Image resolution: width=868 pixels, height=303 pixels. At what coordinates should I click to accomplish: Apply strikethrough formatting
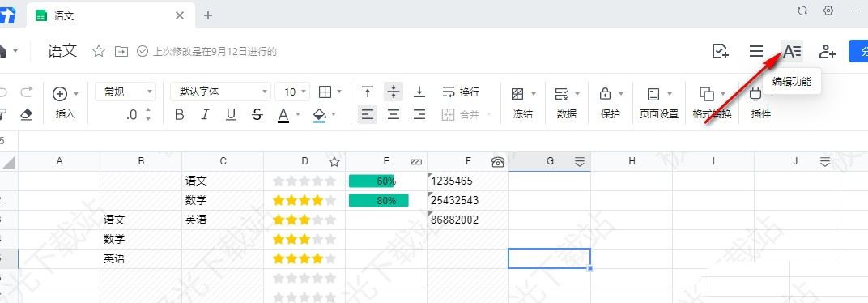coord(257,115)
